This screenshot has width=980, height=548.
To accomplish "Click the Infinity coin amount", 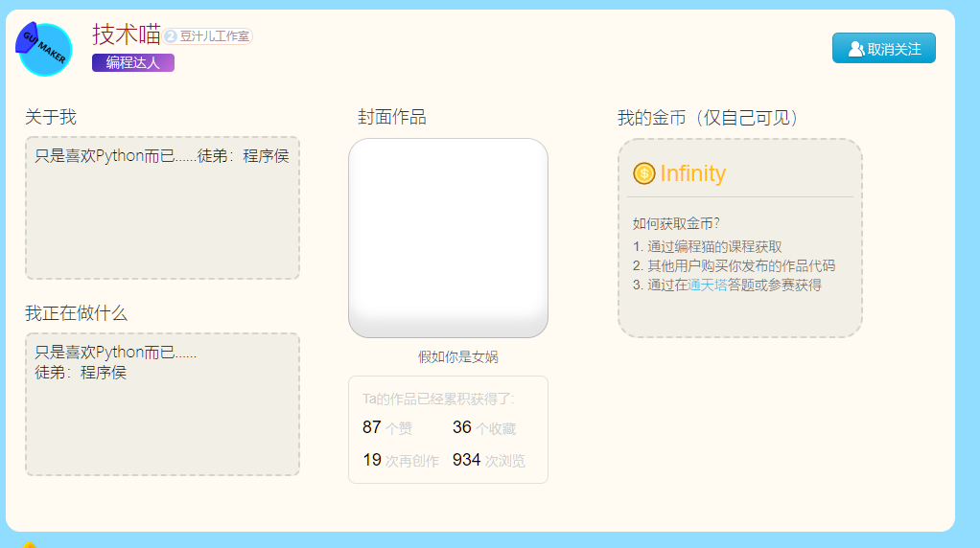I will tap(692, 173).
